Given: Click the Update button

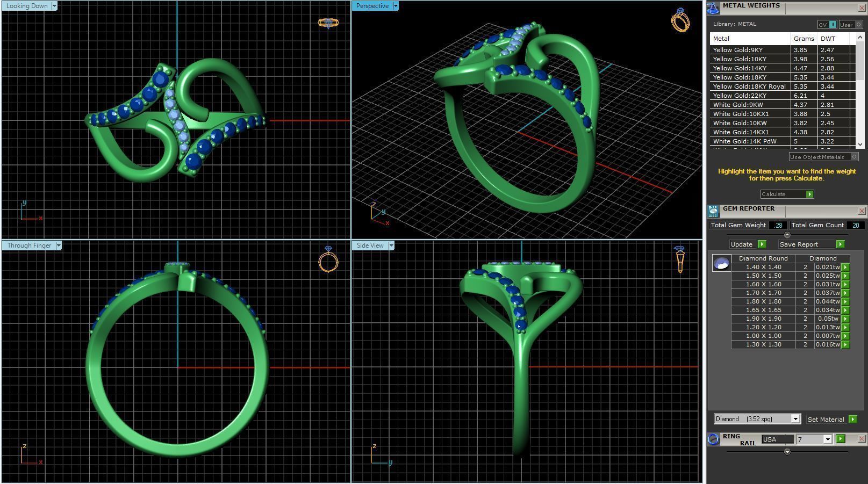Looking at the screenshot, I should point(748,244).
